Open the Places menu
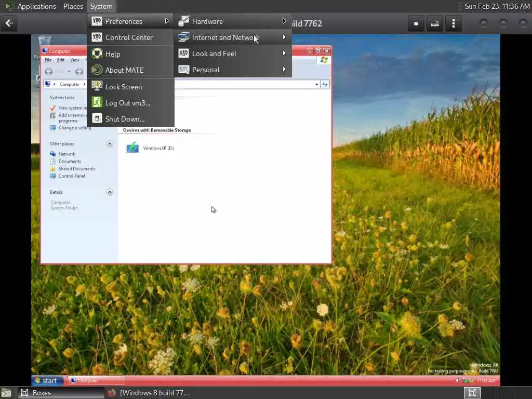532x399 pixels. click(73, 6)
